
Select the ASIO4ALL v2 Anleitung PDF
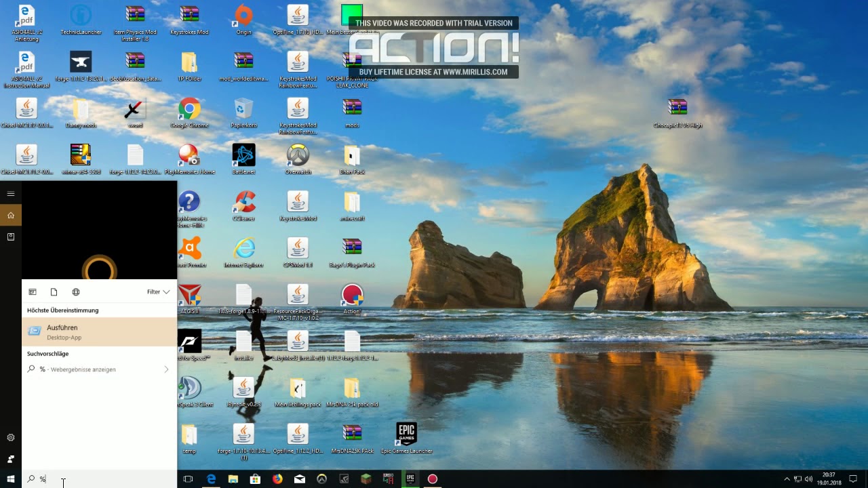pos(26,23)
